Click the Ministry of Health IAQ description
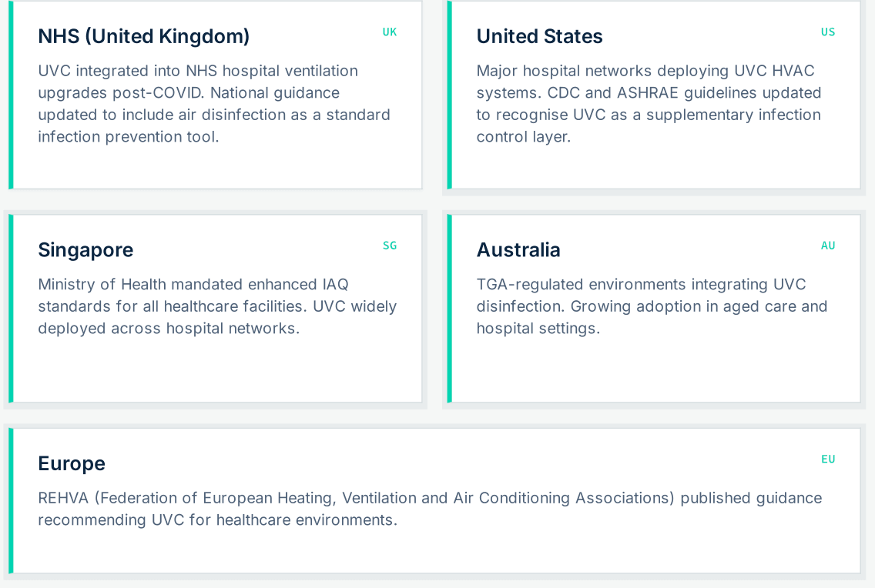This screenshot has height=588, width=875. click(x=217, y=306)
